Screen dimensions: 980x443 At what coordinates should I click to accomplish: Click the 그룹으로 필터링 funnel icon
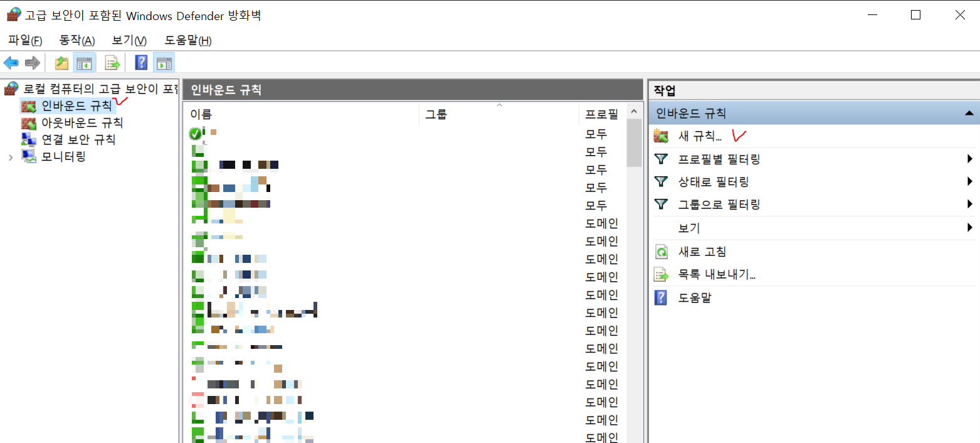coord(661,204)
